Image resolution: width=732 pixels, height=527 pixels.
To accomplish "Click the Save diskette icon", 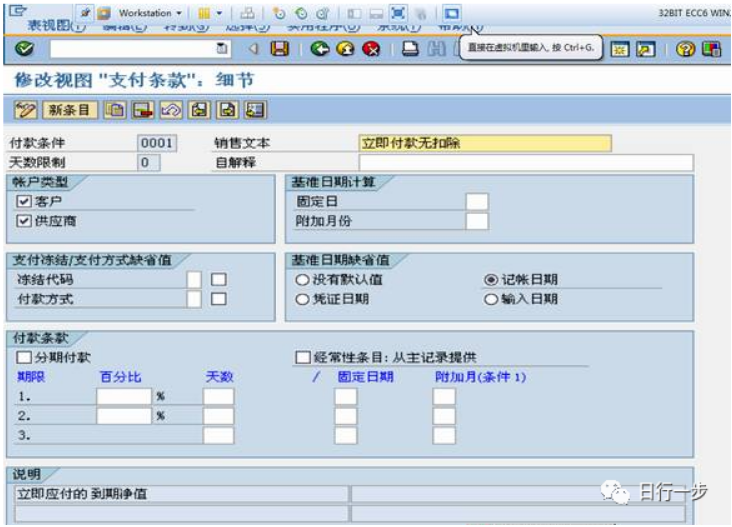I will coord(280,49).
